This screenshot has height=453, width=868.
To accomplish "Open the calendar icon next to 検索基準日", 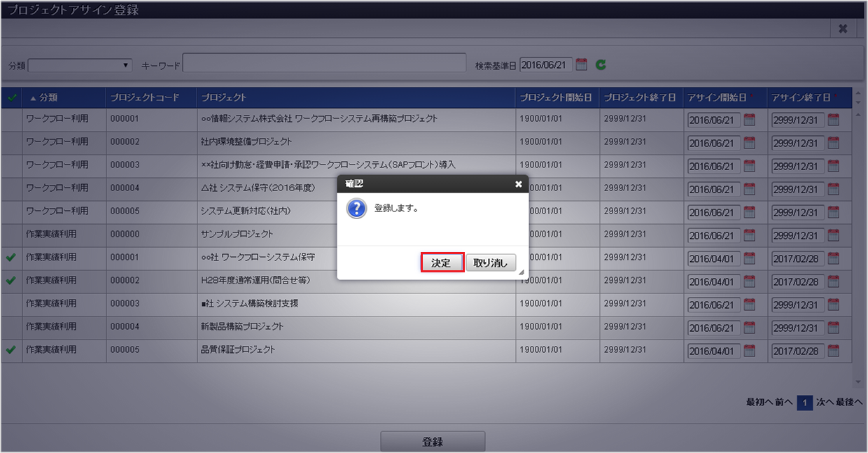I will coord(582,64).
